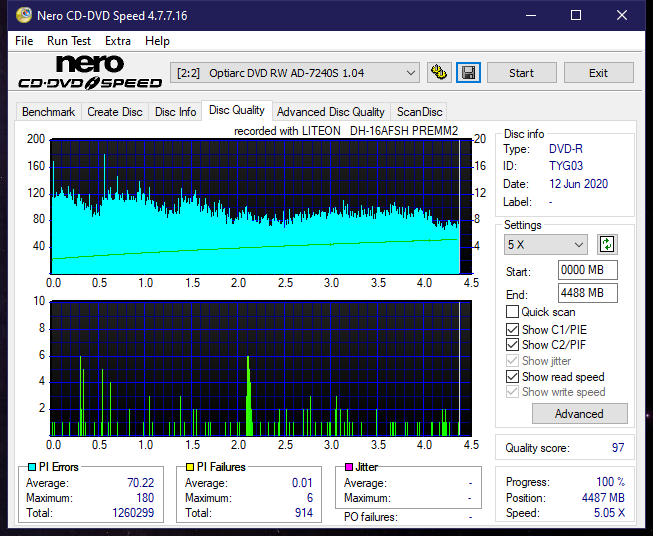Toggle the Show write speed checkbox
653x536 pixels.
[512, 392]
